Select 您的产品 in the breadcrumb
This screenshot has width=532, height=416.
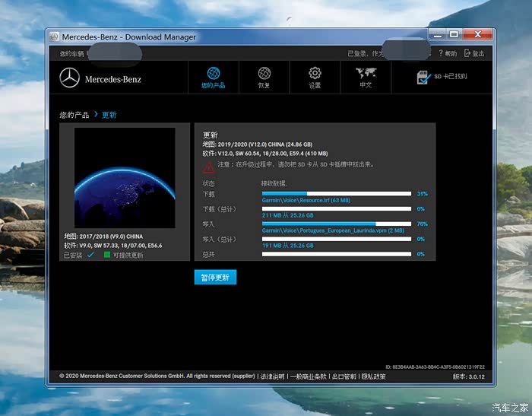coord(74,115)
